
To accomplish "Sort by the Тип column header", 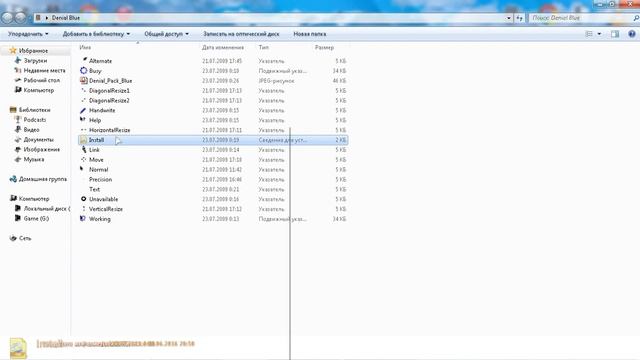I will [264, 47].
